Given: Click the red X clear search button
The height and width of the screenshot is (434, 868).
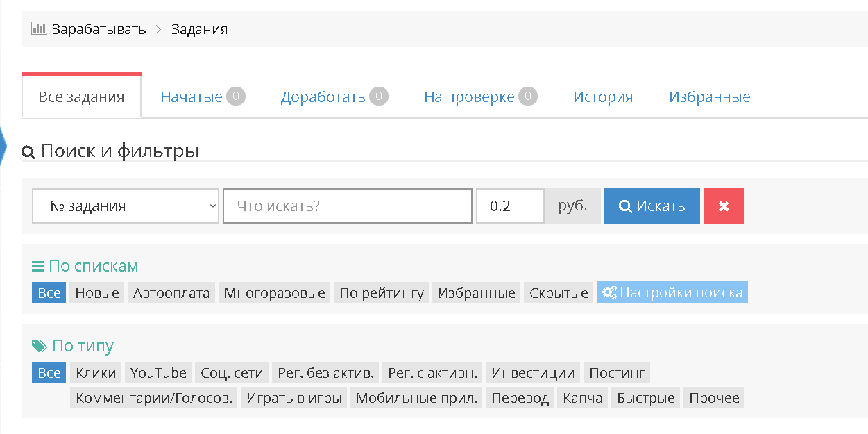Looking at the screenshot, I should [x=724, y=206].
